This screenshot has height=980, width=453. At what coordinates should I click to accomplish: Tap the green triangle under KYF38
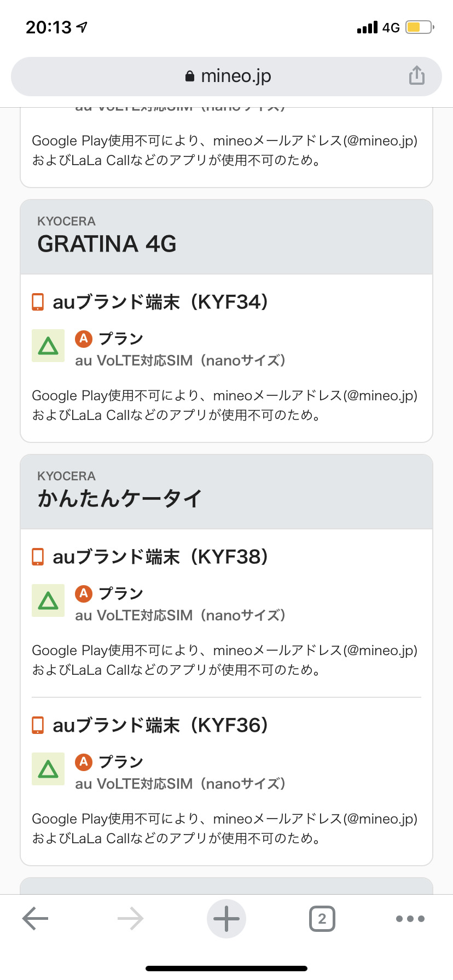48,600
